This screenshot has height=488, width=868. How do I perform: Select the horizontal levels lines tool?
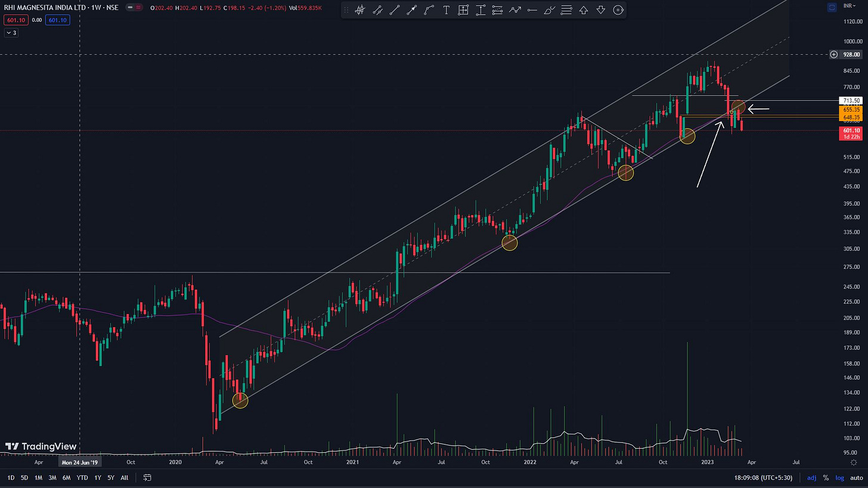(x=566, y=10)
